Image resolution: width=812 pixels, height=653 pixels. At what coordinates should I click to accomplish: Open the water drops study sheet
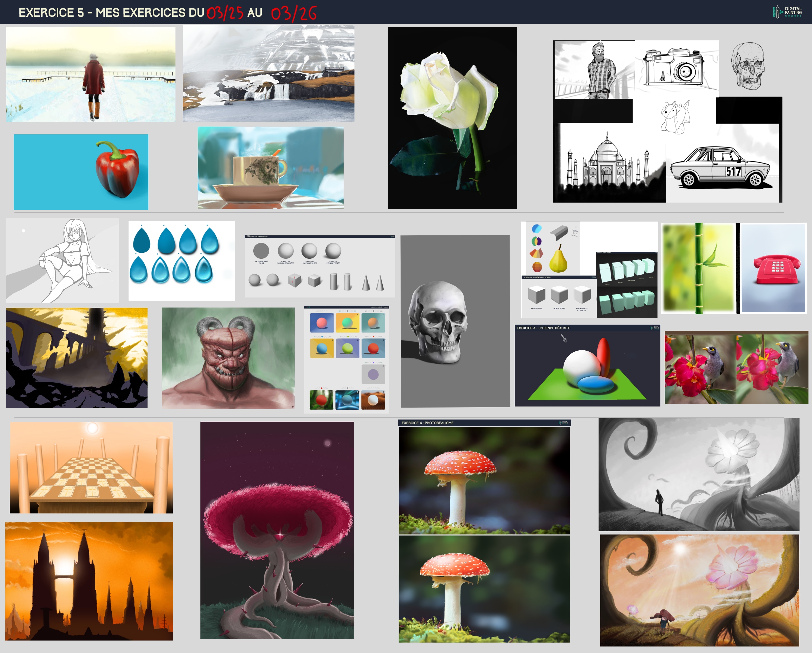coord(181,261)
